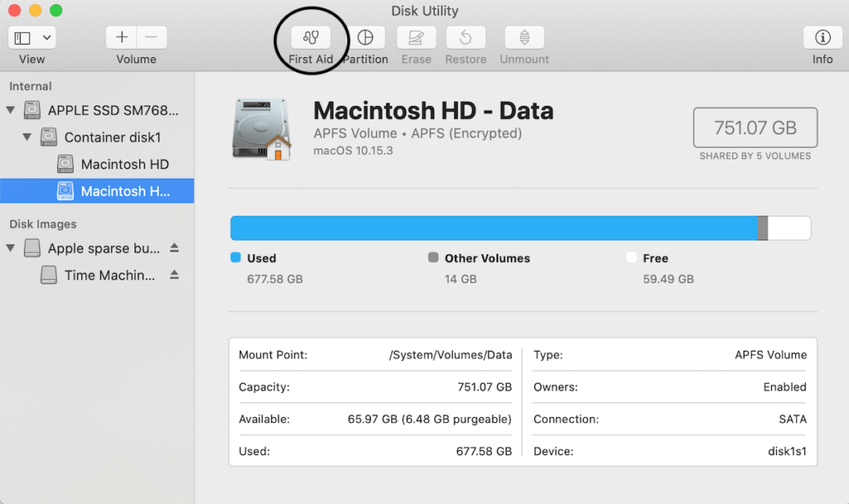
Task: Collapse the Container disk1 tree
Action: 27,137
